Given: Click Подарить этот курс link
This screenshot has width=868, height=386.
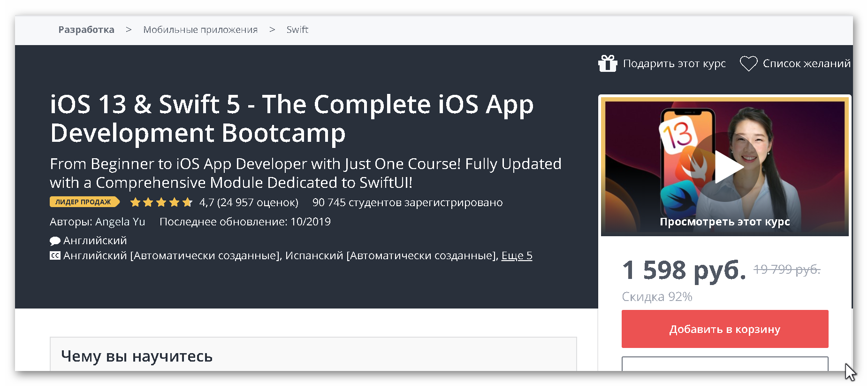Looking at the screenshot, I should coord(674,63).
